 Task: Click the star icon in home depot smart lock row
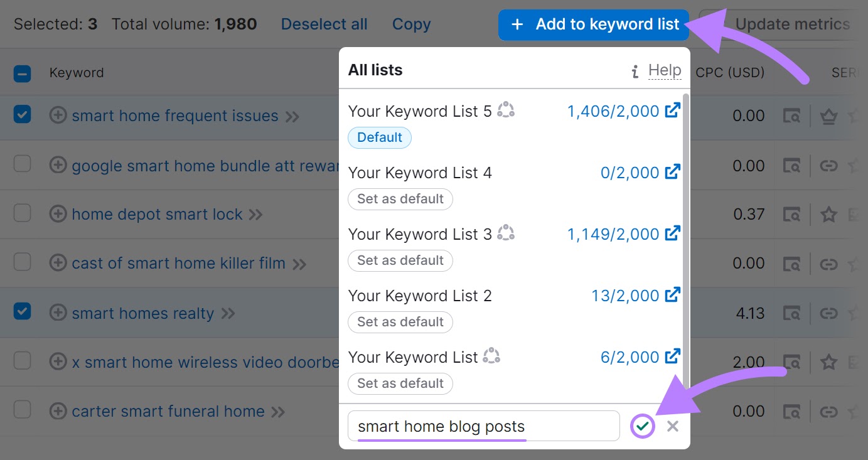click(828, 214)
